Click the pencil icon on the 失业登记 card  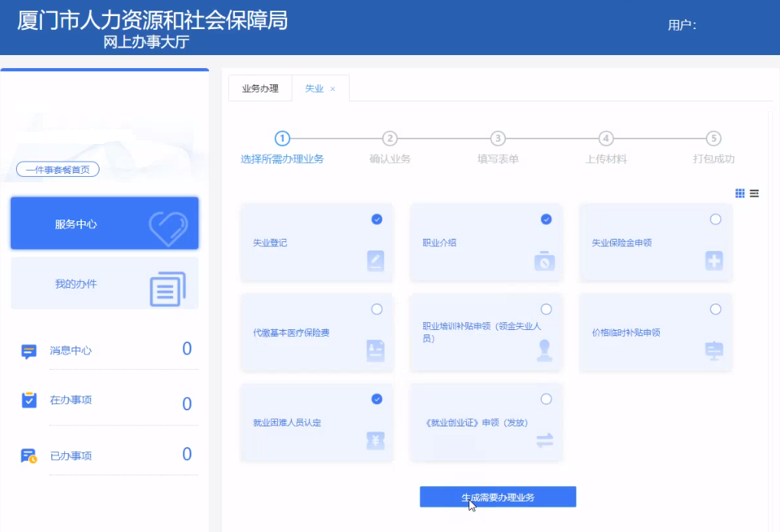[374, 262]
